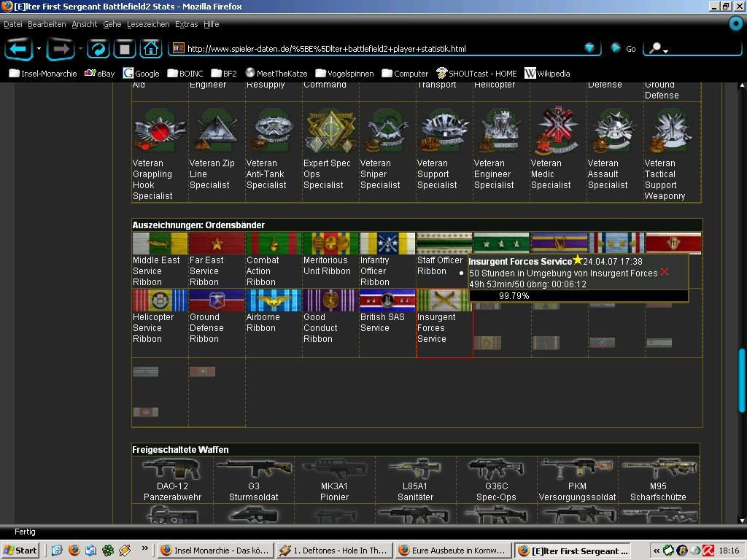This screenshot has height=560, width=747.
Task: Open the Insel-Monarchie bookmark folder
Action: [x=43, y=74]
